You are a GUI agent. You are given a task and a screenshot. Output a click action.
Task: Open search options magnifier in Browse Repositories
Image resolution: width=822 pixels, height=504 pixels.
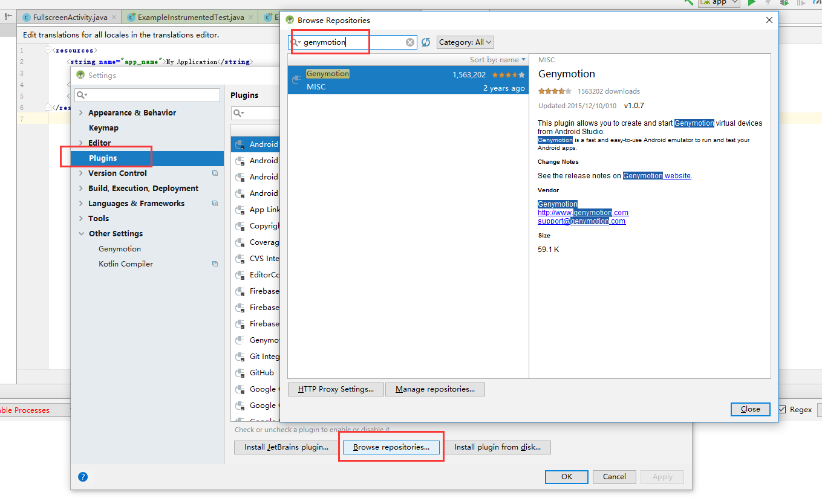click(x=296, y=42)
